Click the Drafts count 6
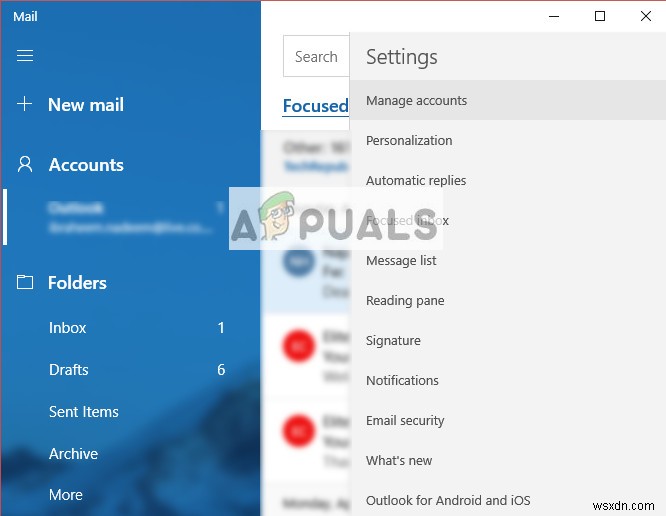The width and height of the screenshot is (666, 516). [221, 369]
